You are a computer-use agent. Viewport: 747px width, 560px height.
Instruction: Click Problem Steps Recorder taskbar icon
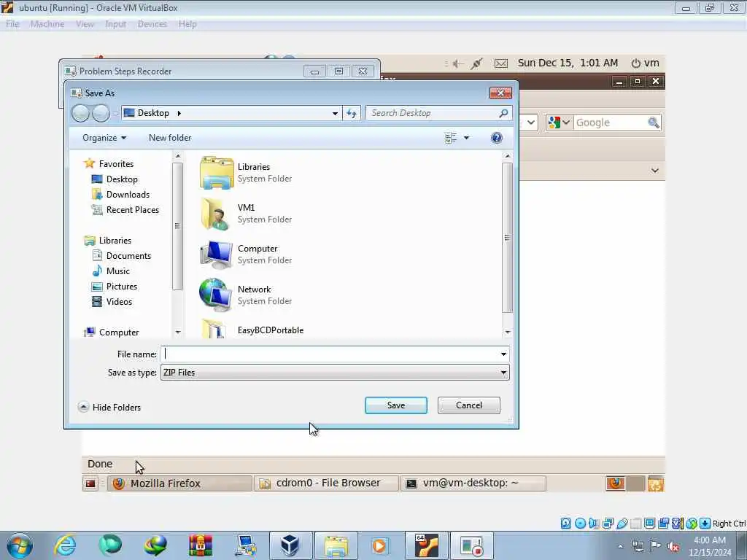click(472, 545)
